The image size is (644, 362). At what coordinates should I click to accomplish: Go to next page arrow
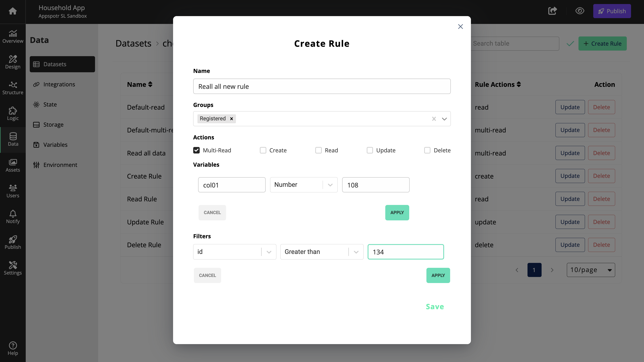pos(552,270)
